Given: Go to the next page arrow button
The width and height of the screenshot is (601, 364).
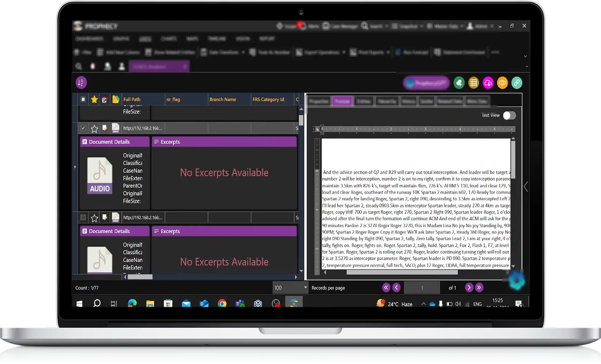Looking at the screenshot, I should coord(469,288).
